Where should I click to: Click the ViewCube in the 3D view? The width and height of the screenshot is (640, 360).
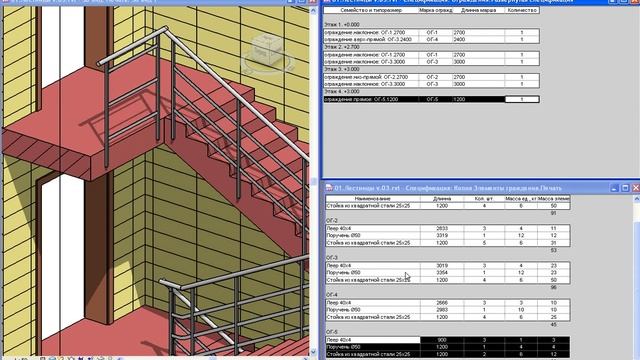coord(267,53)
